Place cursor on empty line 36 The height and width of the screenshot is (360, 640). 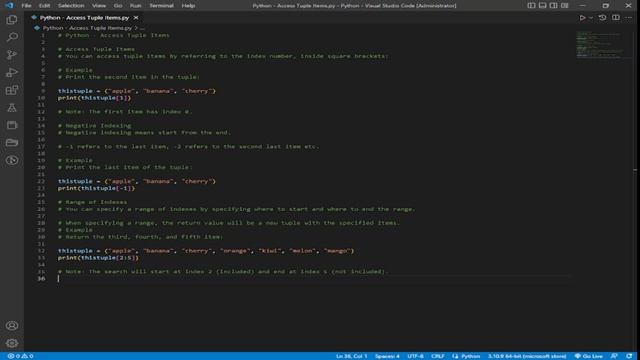pos(313,278)
